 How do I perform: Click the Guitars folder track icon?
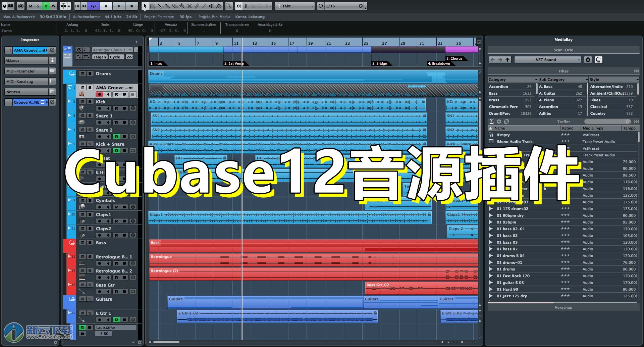(72, 299)
